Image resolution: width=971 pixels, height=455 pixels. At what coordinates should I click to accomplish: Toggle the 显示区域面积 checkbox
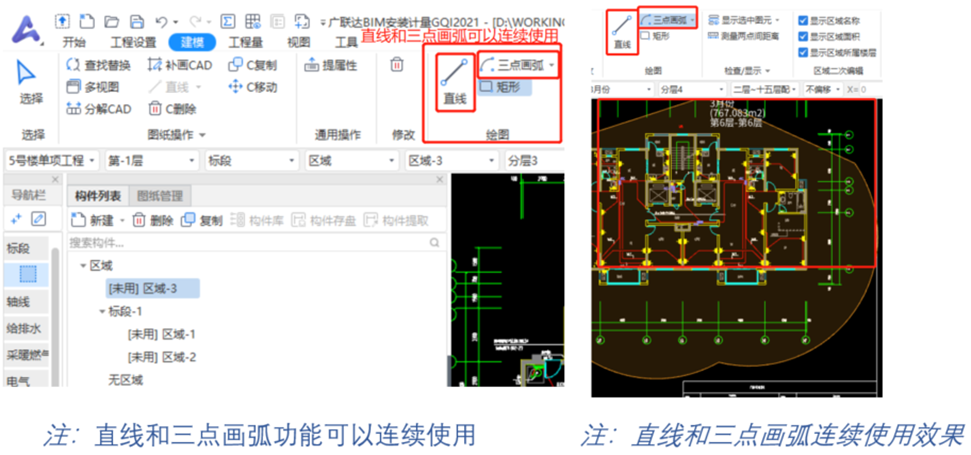tap(803, 36)
